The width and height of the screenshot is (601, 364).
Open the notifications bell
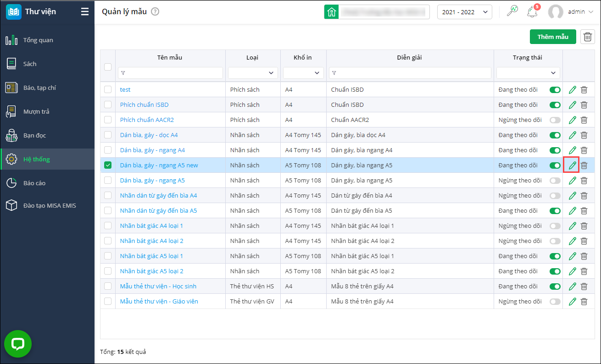(532, 12)
